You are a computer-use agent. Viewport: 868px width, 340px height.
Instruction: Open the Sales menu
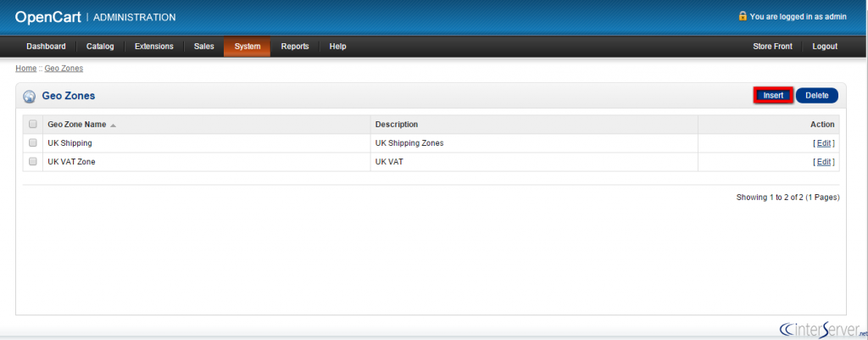[x=203, y=47]
